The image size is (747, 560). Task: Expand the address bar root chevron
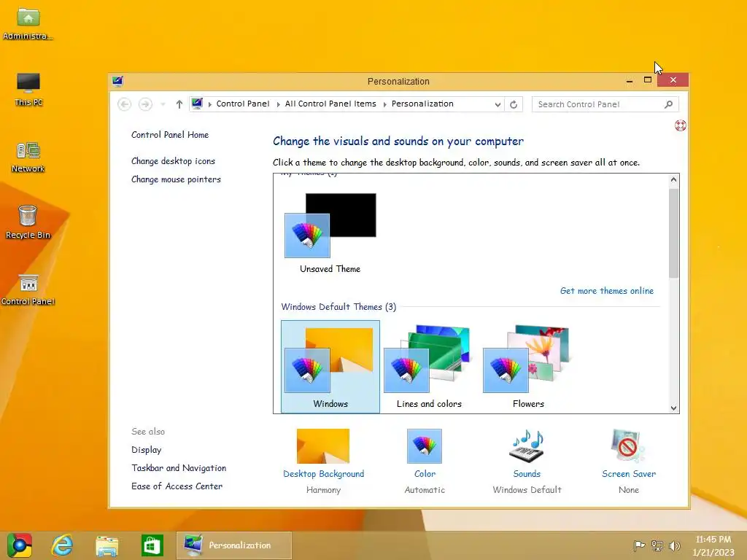click(x=210, y=104)
